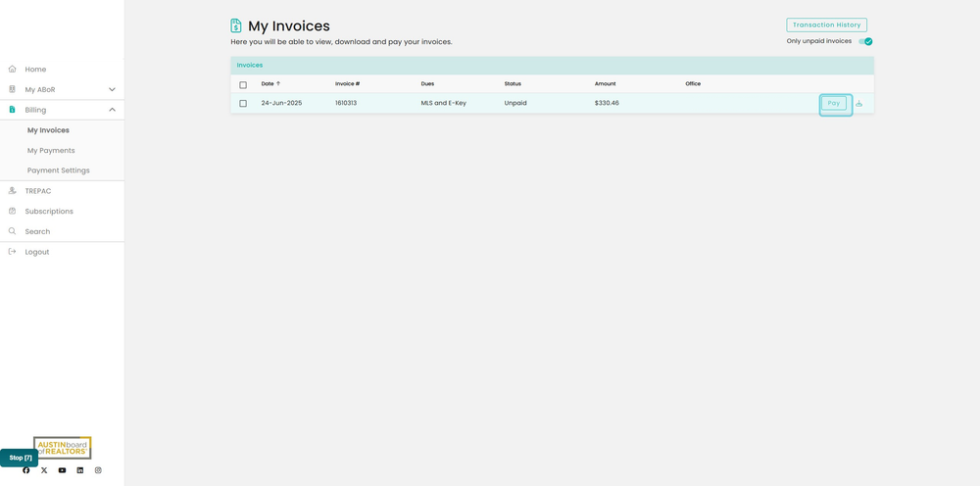
Task: Open My Payments in sidebar
Action: click(x=51, y=151)
